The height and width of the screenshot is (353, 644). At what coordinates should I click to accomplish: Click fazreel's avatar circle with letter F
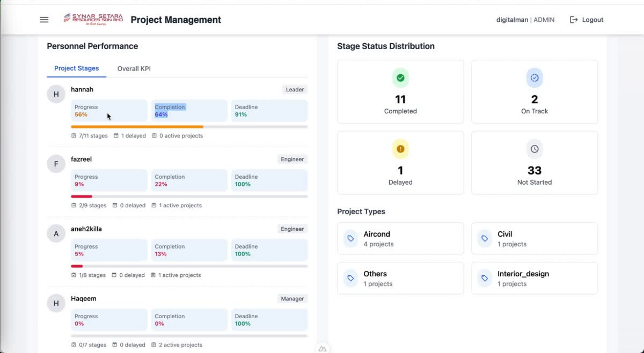tap(56, 163)
